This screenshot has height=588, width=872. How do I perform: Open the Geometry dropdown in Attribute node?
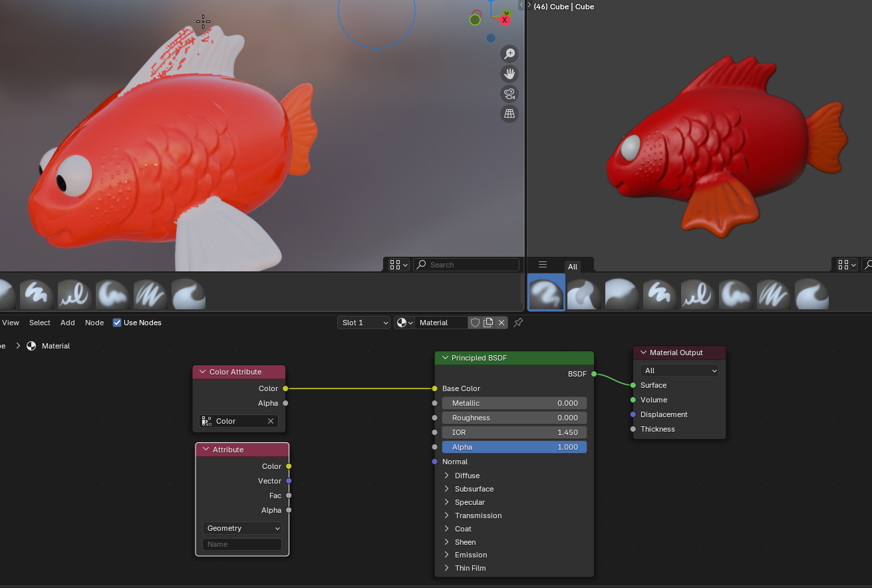pos(242,528)
